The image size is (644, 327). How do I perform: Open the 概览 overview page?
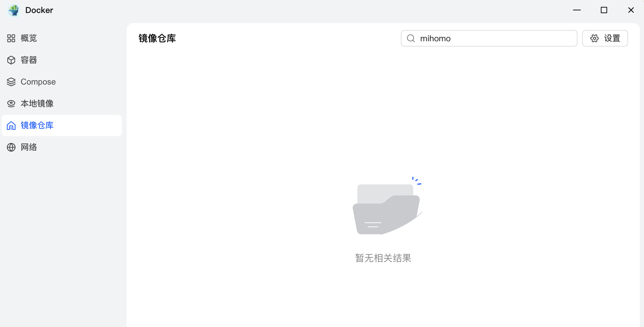[62, 38]
